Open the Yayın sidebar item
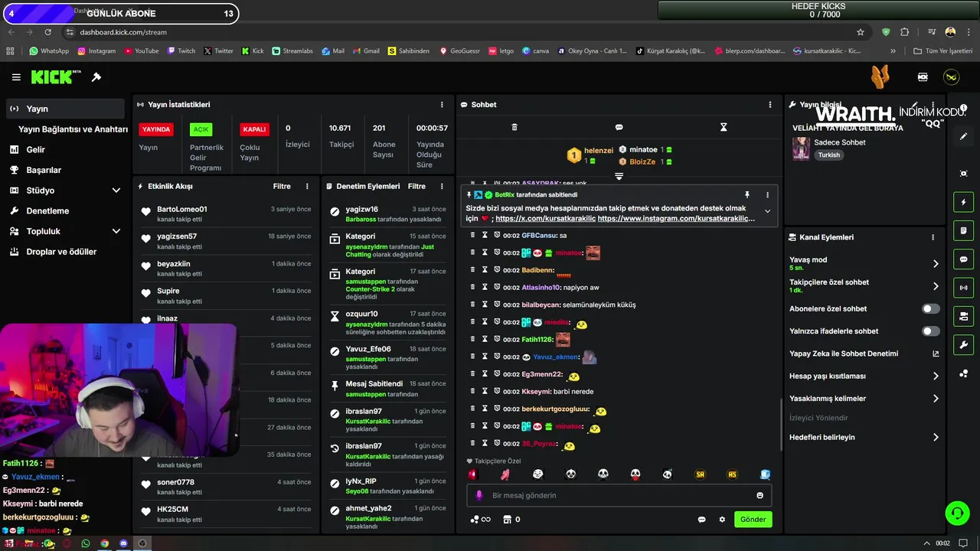This screenshot has height=551, width=980. point(65,109)
